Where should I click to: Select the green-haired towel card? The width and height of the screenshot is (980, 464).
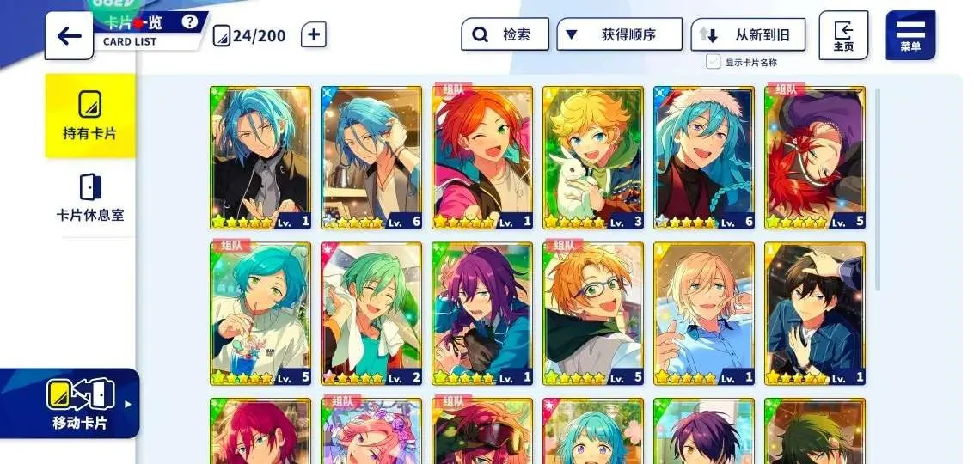[371, 314]
